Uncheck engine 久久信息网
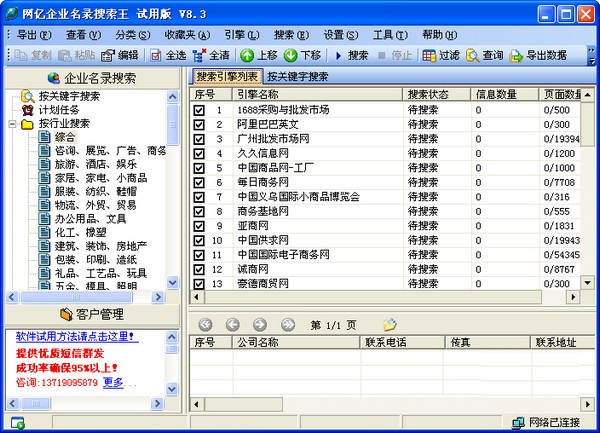Viewport: 600px width, 433px height. pyautogui.click(x=199, y=154)
